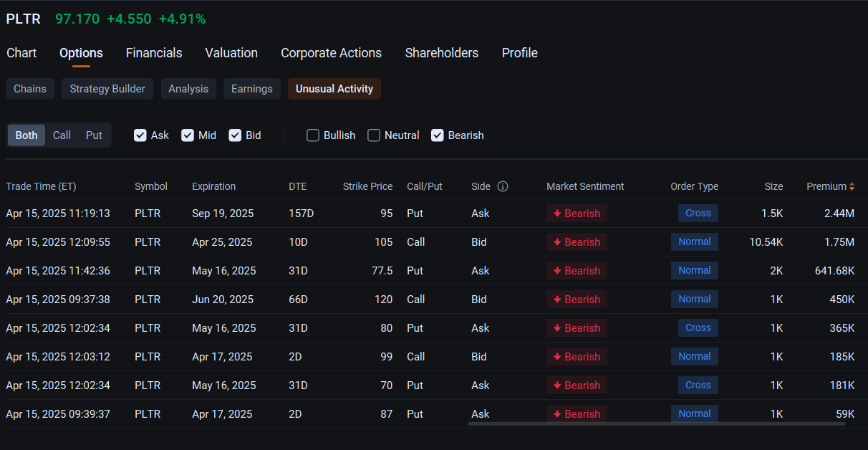Click the Expiration column header
This screenshot has height=450, width=868.
pyautogui.click(x=213, y=186)
